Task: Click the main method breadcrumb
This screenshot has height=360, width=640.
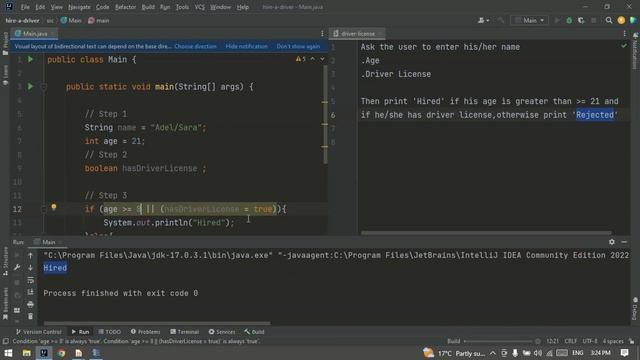Action: (x=98, y=20)
